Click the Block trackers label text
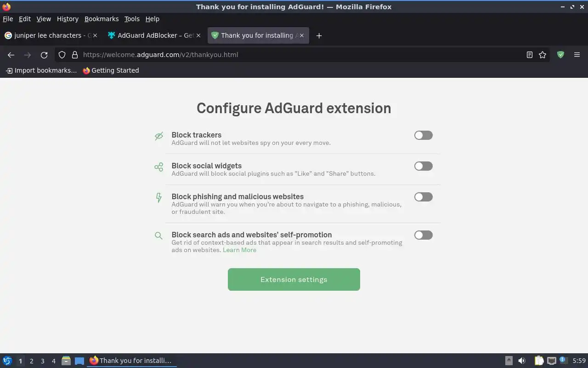This screenshot has width=588, height=368. pos(197,135)
